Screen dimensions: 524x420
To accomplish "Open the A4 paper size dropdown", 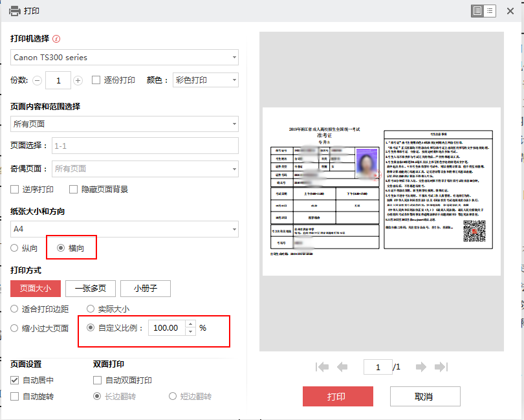I will coord(124,229).
